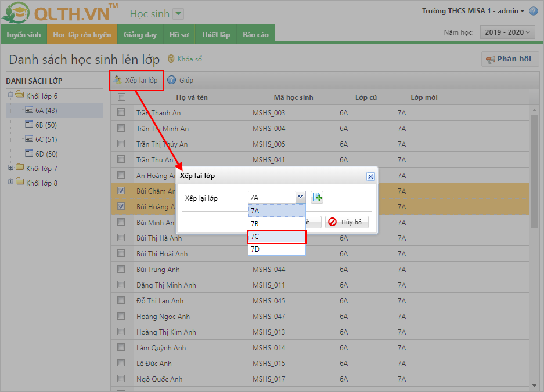Expand the Khối lớp 7 tree node
The image size is (544, 392).
pyautogui.click(x=11, y=168)
